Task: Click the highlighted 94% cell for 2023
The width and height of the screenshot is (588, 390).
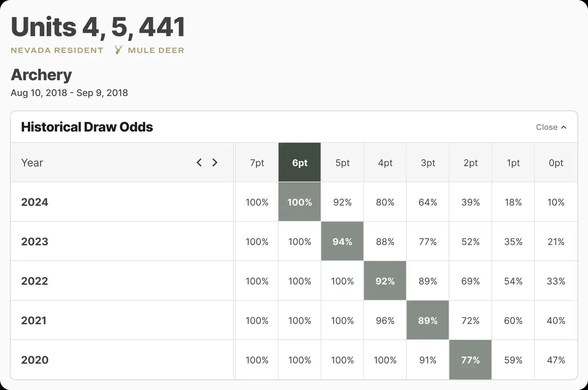Action: coord(342,242)
